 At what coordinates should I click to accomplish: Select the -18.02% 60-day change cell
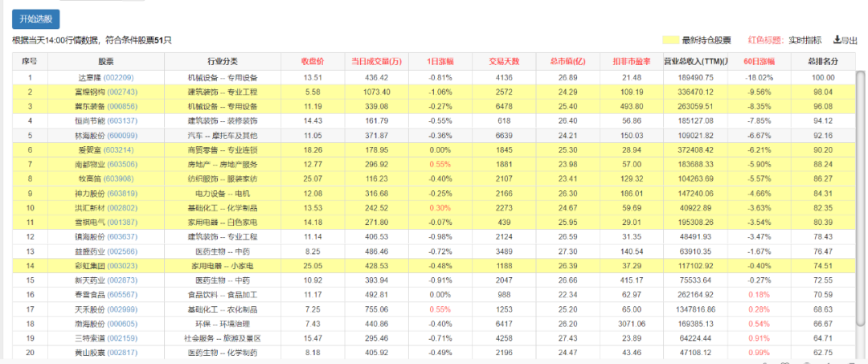[759, 77]
